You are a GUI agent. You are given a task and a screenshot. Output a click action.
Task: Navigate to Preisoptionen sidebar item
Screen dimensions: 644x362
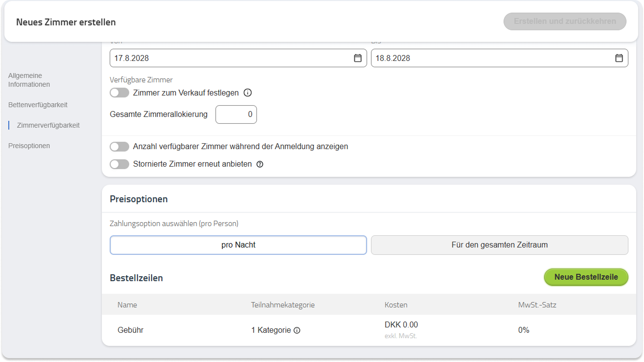[x=29, y=146]
